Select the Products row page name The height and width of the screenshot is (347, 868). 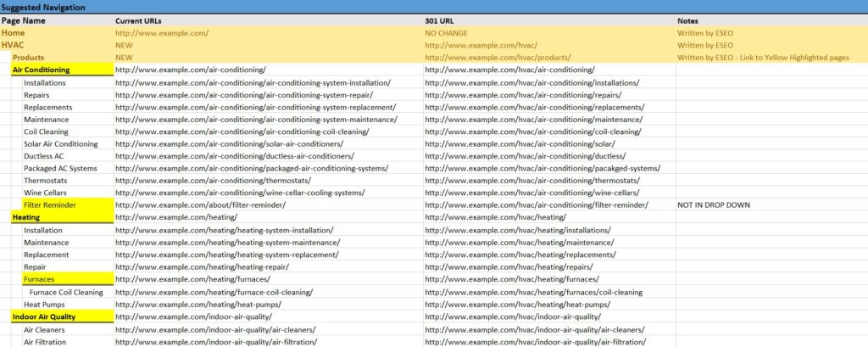click(x=28, y=57)
